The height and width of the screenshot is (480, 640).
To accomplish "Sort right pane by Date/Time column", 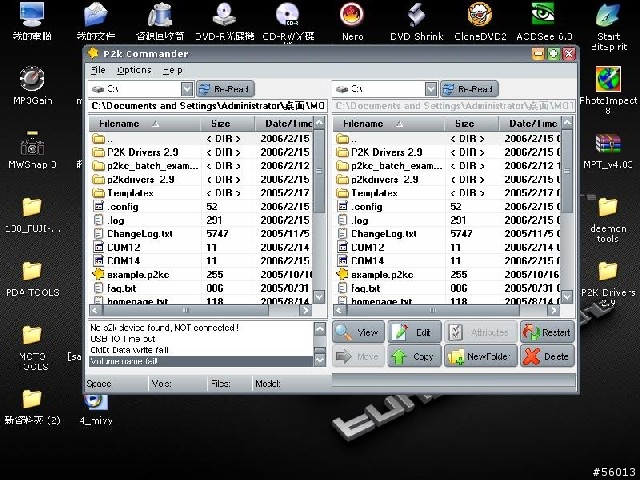I will [530, 124].
